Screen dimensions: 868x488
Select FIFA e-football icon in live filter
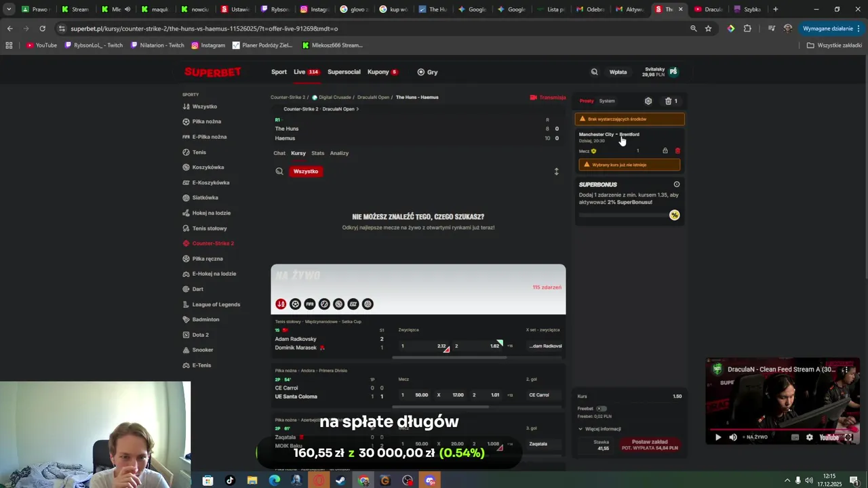(310, 304)
